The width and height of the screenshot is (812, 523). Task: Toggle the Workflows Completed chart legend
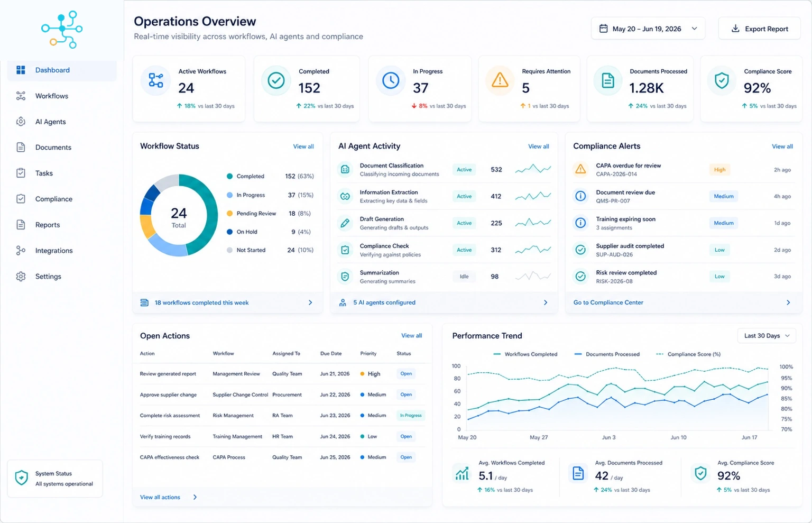point(525,354)
